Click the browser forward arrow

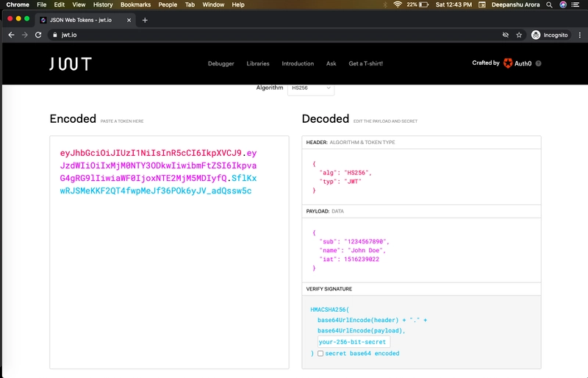25,35
